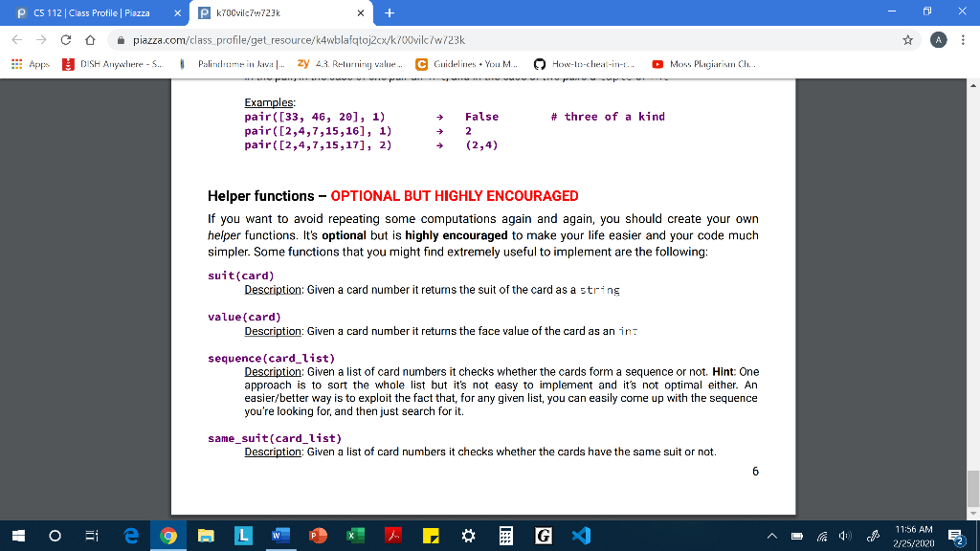Open Task View in taskbar
This screenshot has width=980, height=551.
click(92, 536)
